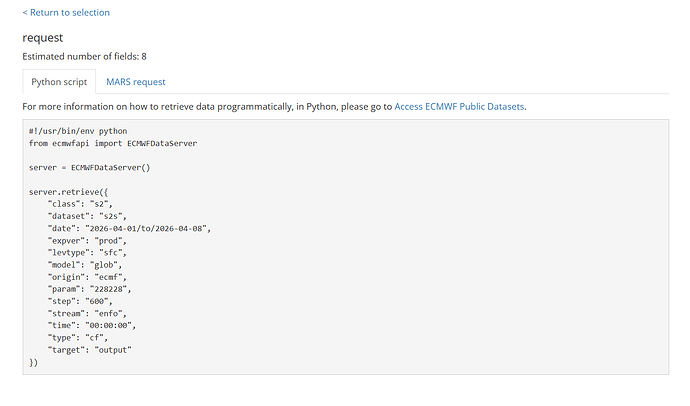Open Access ECMWF Public Datasets link
The image size is (690, 406).
pos(459,106)
